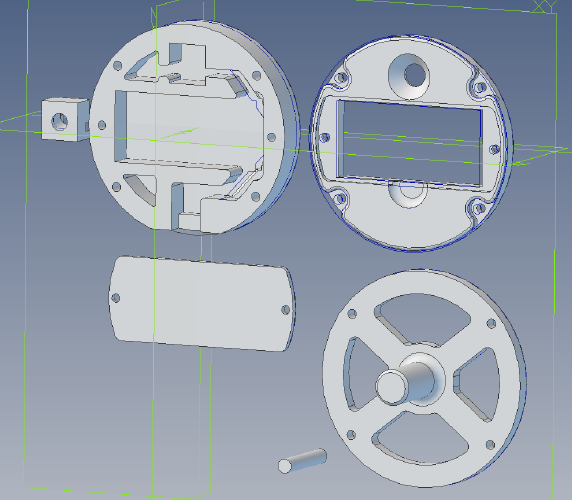Select the rectangular window in the cover plate
The width and height of the screenshot is (572, 500).
(409, 143)
